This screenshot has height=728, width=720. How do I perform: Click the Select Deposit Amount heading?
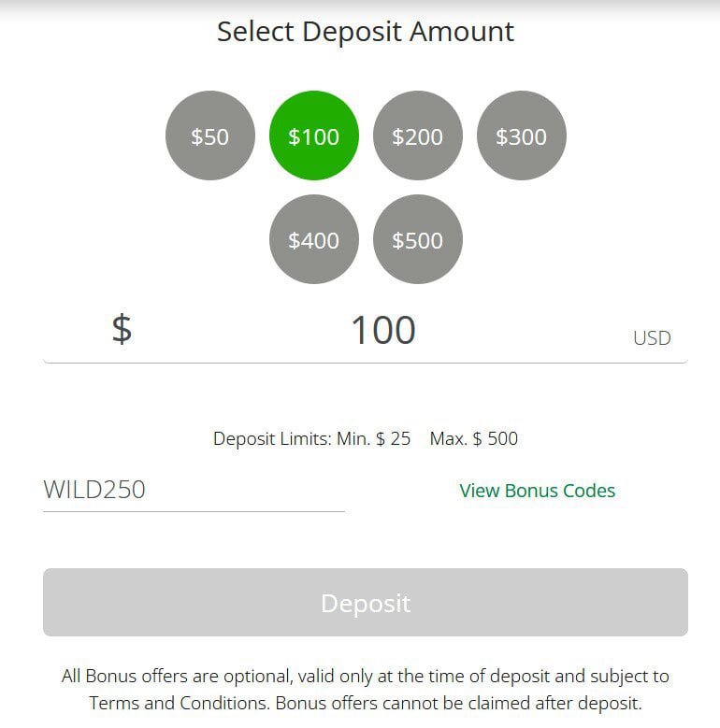point(366,32)
